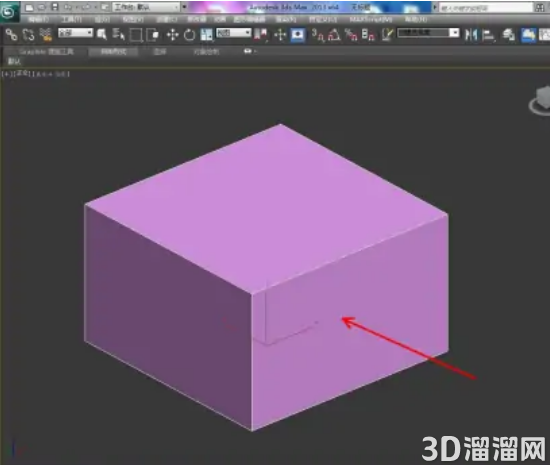Click the Open File icon in quick access

(x=42, y=7)
